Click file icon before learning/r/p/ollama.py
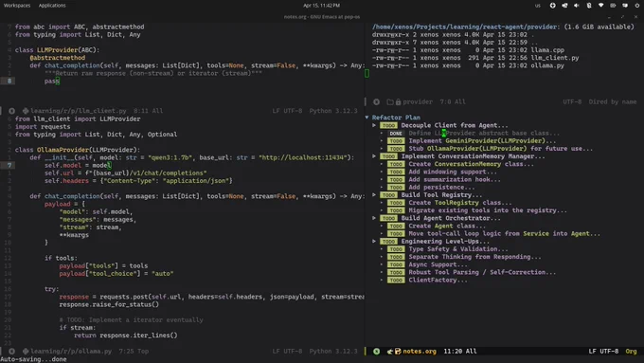The width and height of the screenshot is (644, 363). tap(26, 351)
